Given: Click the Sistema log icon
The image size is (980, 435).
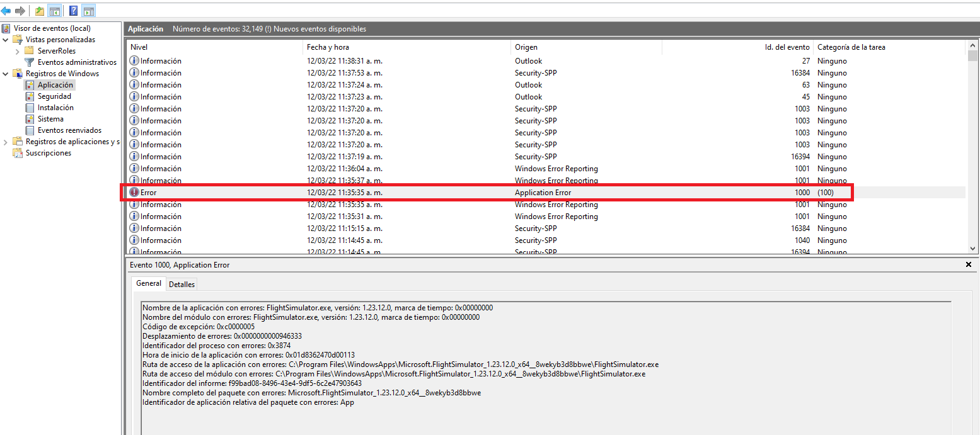Looking at the screenshot, I should [30, 119].
